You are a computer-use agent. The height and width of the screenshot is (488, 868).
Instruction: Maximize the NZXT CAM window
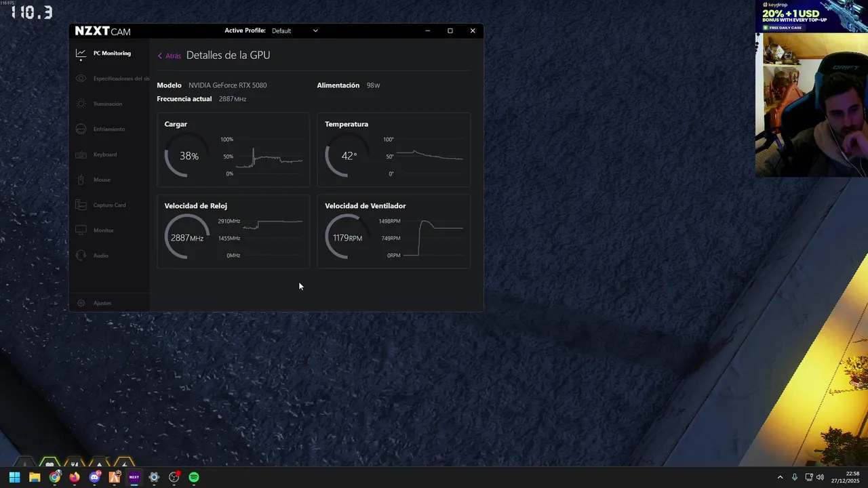pos(450,30)
